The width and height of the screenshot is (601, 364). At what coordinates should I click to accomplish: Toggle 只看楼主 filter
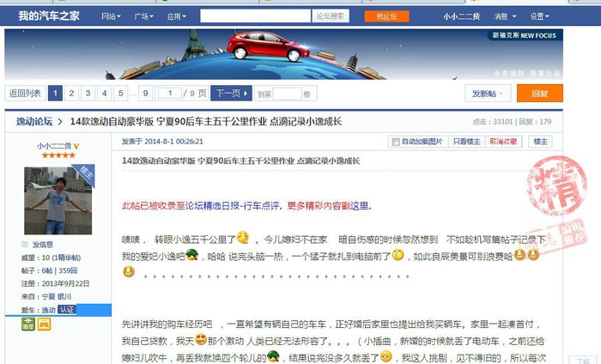[466, 142]
